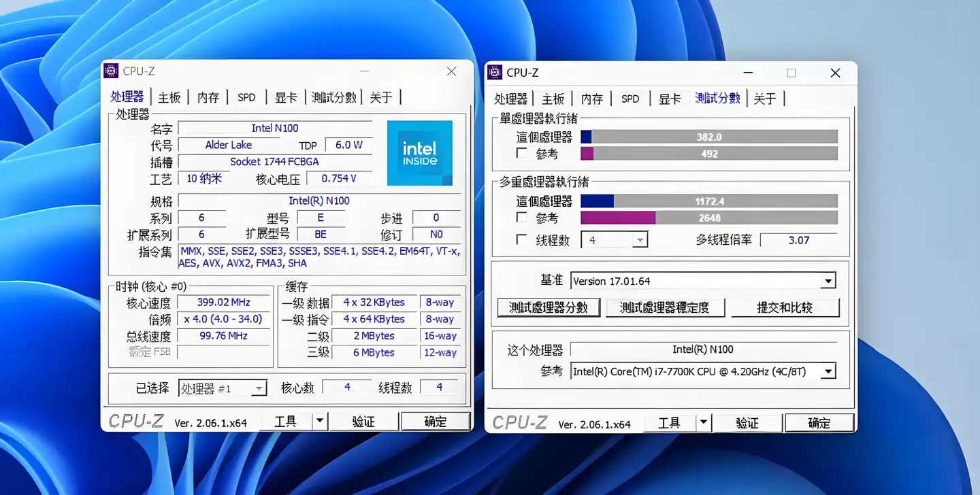Screen dimensions: 980x495
Task: Click multi-thread reference bar showing 2648
Action: click(709, 218)
